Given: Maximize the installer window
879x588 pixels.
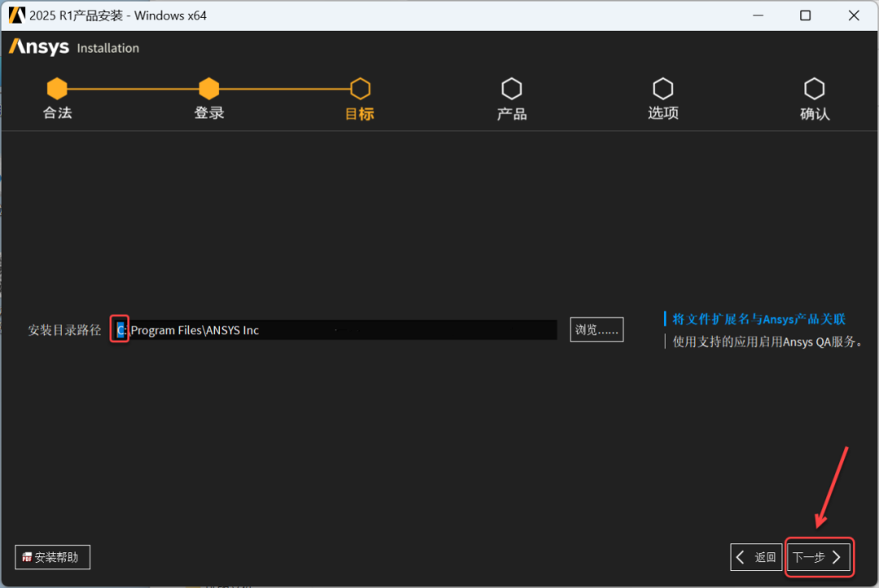Looking at the screenshot, I should click(806, 15).
